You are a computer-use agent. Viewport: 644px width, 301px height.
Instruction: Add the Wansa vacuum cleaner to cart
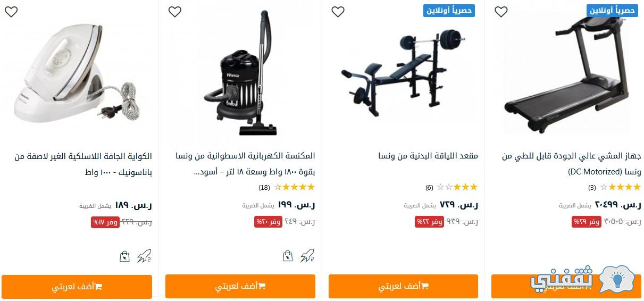[x=240, y=286]
